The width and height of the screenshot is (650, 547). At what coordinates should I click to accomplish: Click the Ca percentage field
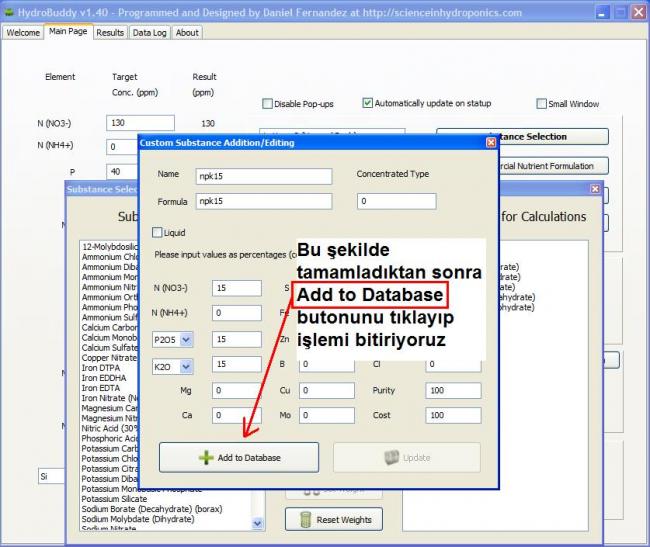237,415
